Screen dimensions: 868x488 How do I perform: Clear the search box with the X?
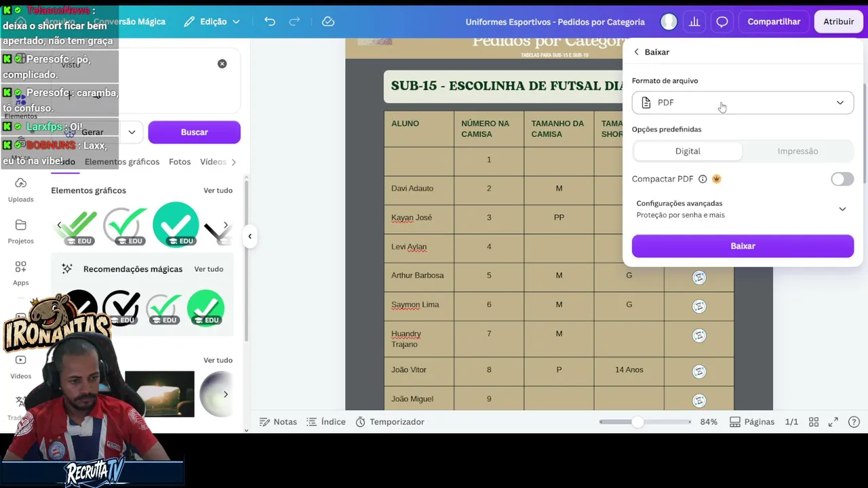coord(222,64)
